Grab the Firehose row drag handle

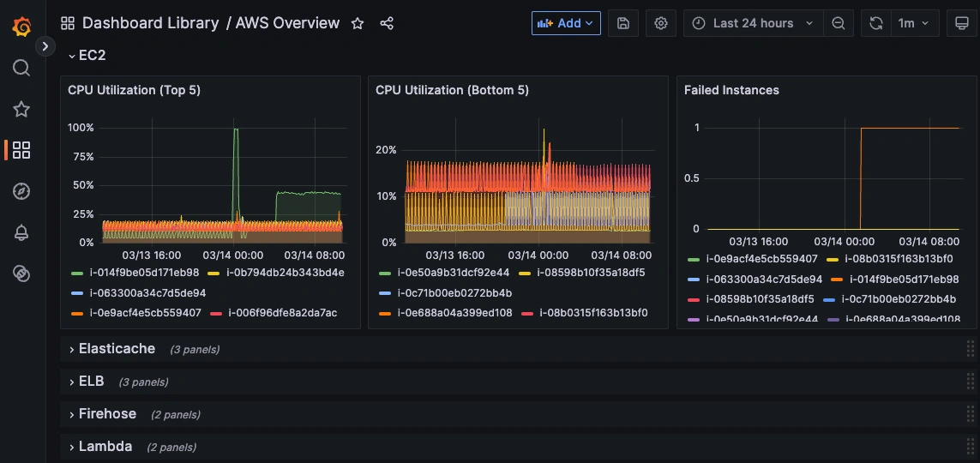[970, 413]
